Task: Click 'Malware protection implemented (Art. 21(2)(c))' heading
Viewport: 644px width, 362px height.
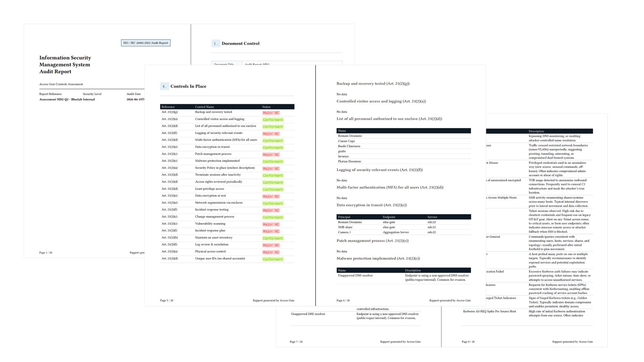Action: 378,258
